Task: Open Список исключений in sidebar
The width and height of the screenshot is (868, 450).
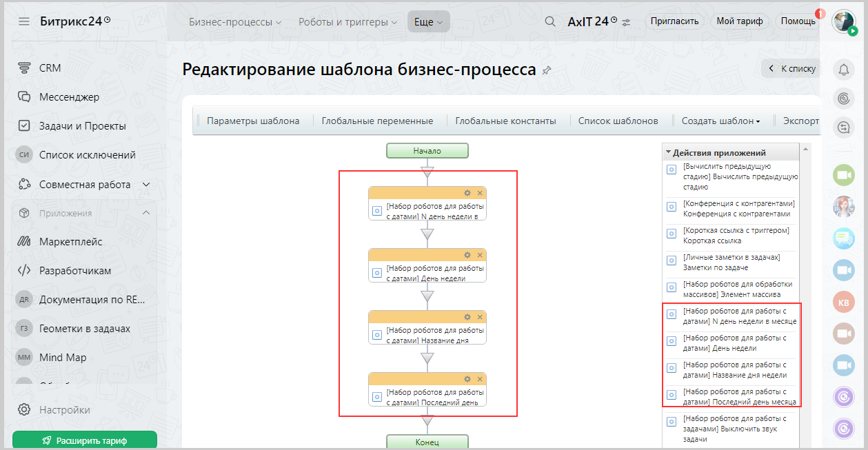Action: pyautogui.click(x=88, y=155)
